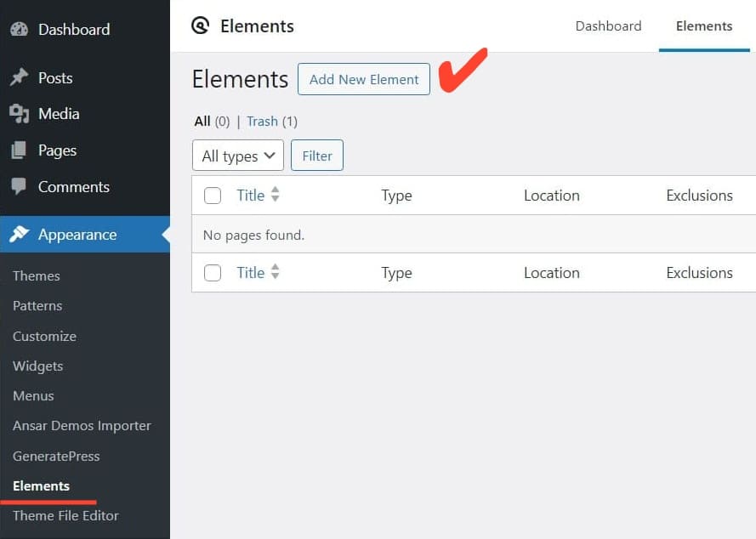The width and height of the screenshot is (756, 539).
Task: Go to Dashboard in the sidebar
Action: click(74, 30)
